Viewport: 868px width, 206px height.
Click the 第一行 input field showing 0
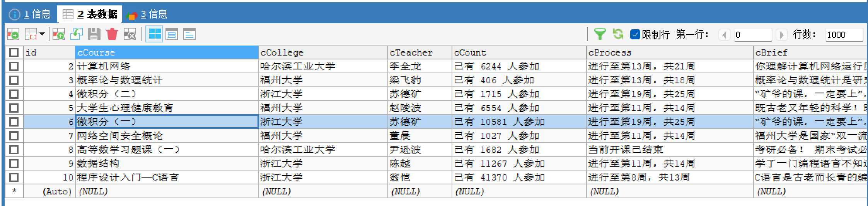[x=752, y=35]
